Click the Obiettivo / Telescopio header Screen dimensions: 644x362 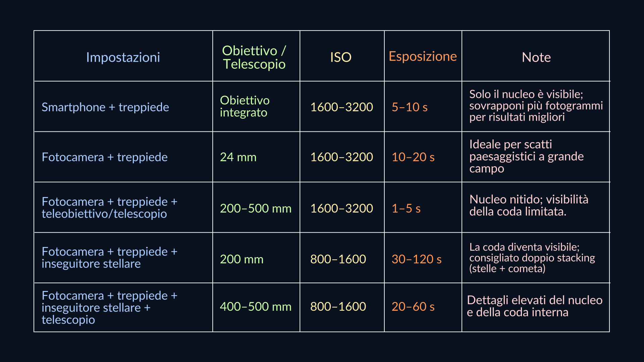pos(254,57)
